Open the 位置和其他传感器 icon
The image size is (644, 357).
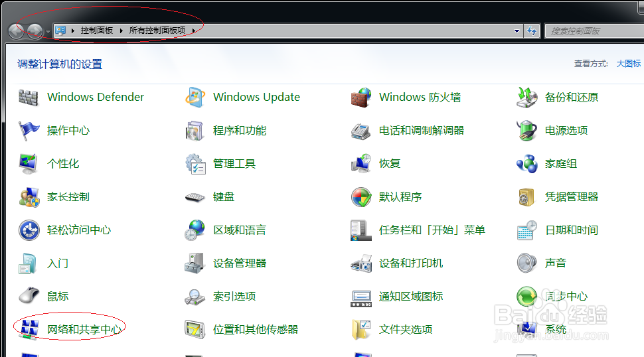coord(195,330)
